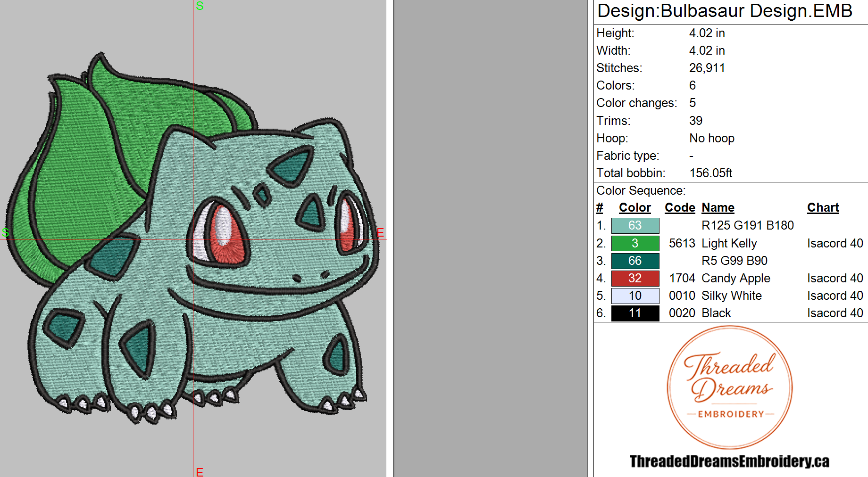Click the green Light Kelly swatch 3
Image resolution: width=868 pixels, height=477 pixels.
click(635, 243)
